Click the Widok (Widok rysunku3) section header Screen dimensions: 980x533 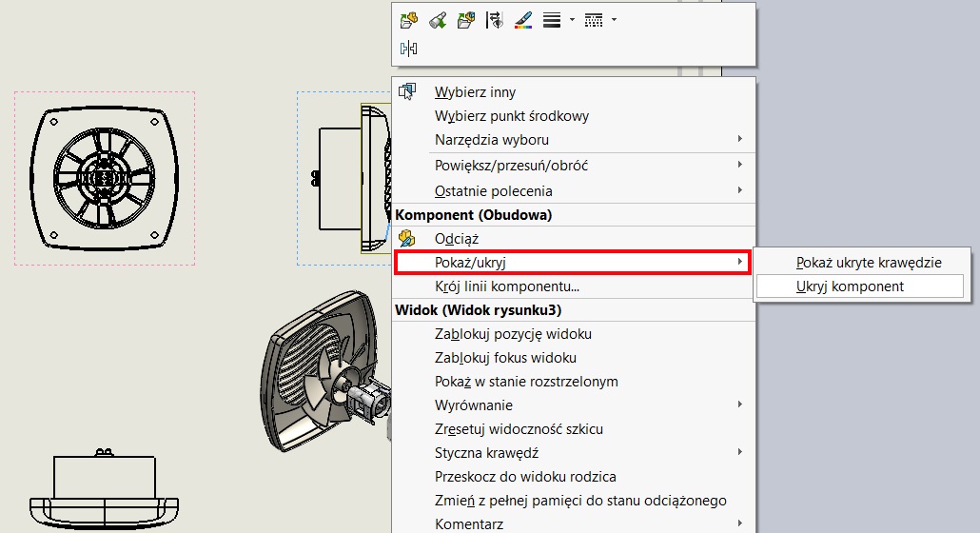479,310
